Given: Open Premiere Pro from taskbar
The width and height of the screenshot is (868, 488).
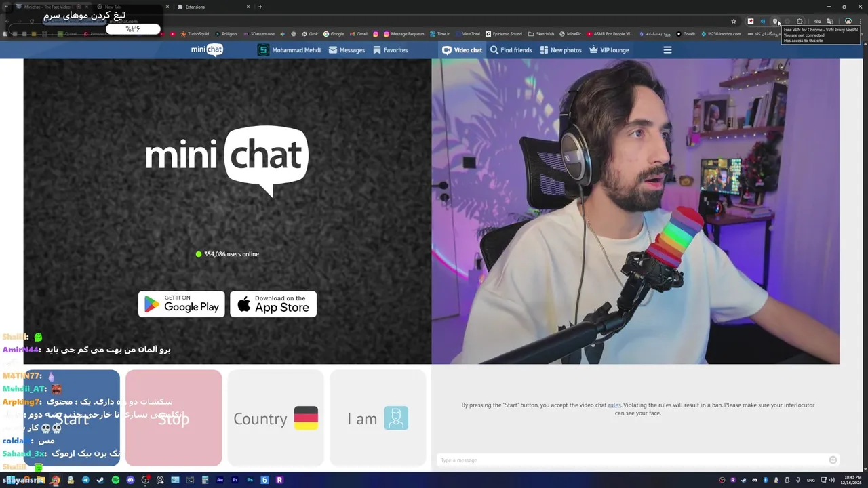Looking at the screenshot, I should point(235,480).
